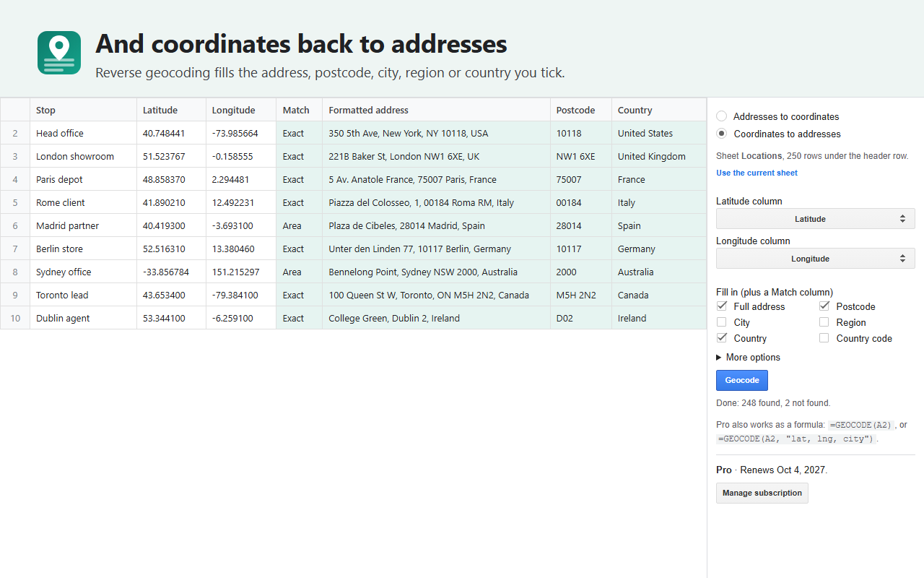Image resolution: width=924 pixels, height=578 pixels.
Task: Select the Match column header
Action: click(x=299, y=110)
